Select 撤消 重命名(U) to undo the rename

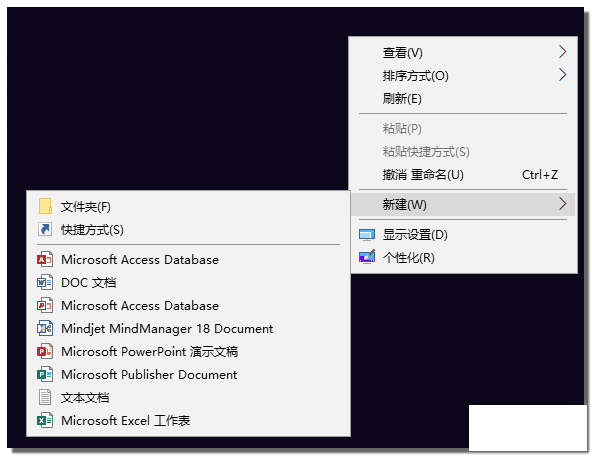[x=464, y=175]
